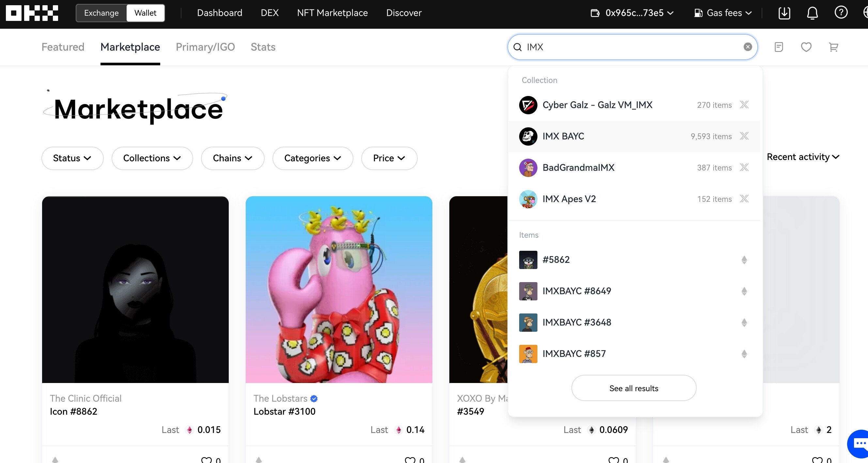Select Cyber Galz - Galz VM_IMX collection
868x463 pixels.
tap(633, 105)
